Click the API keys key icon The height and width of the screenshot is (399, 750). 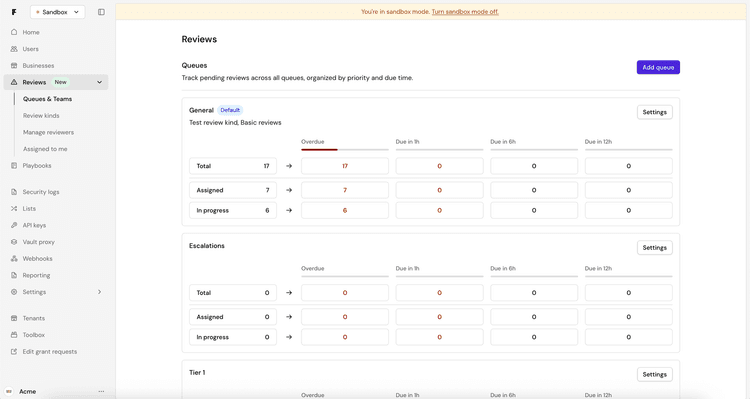coord(14,225)
